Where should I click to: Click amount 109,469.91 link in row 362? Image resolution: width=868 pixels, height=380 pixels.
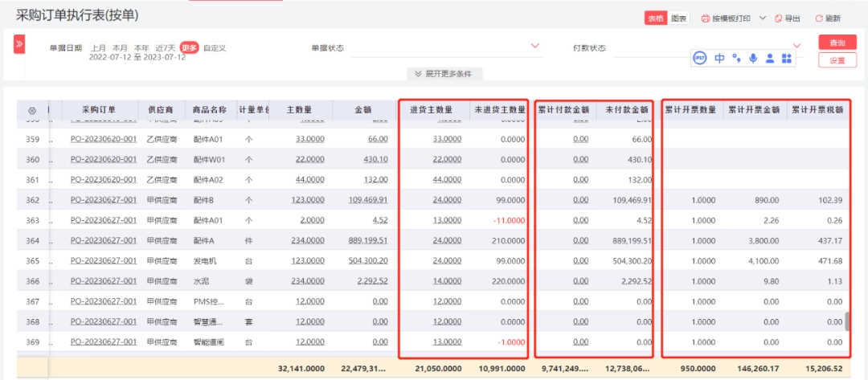(x=368, y=200)
